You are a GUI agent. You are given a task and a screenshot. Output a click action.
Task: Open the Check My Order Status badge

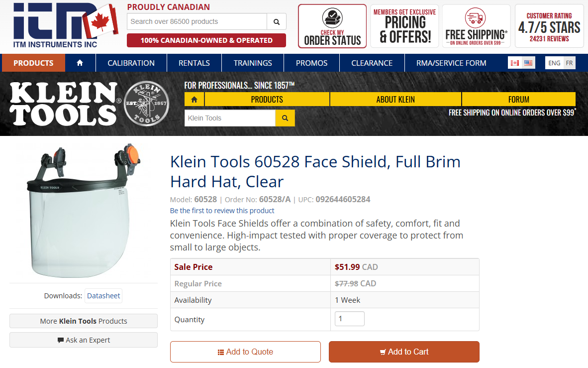pos(332,25)
